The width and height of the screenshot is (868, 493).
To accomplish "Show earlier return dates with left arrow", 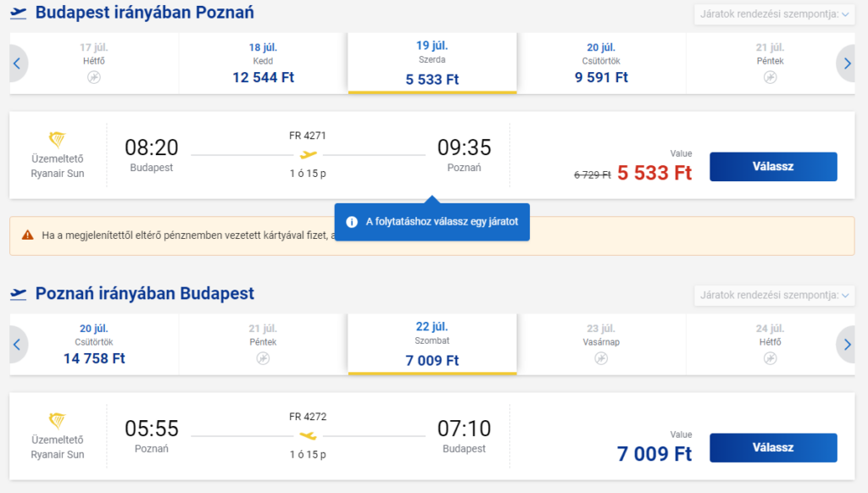I will pos(17,345).
